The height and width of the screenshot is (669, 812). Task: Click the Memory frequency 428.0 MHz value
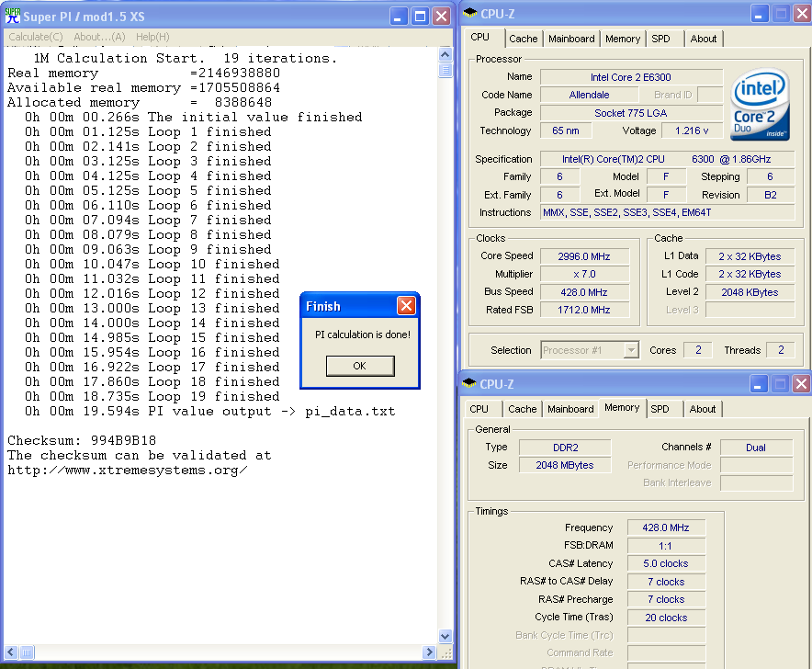666,528
